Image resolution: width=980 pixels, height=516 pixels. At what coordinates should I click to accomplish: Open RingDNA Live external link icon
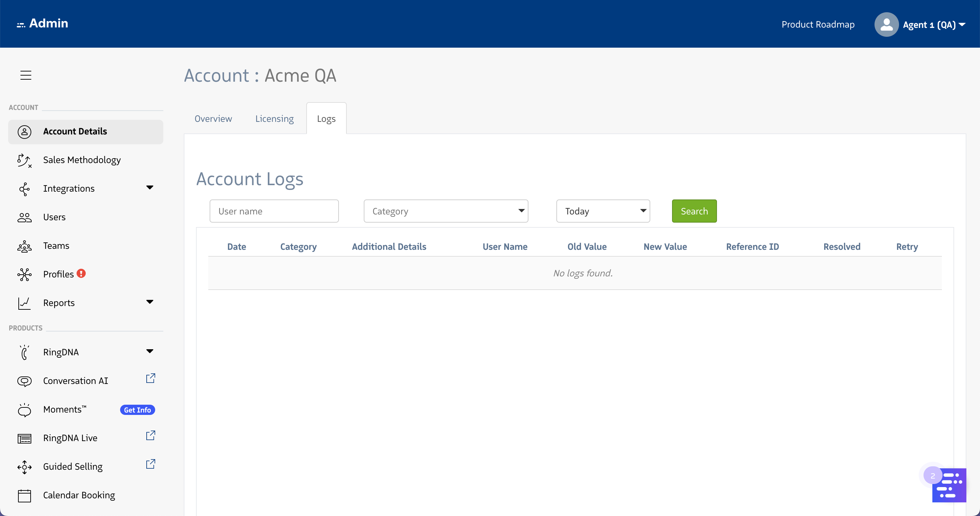[x=150, y=435]
